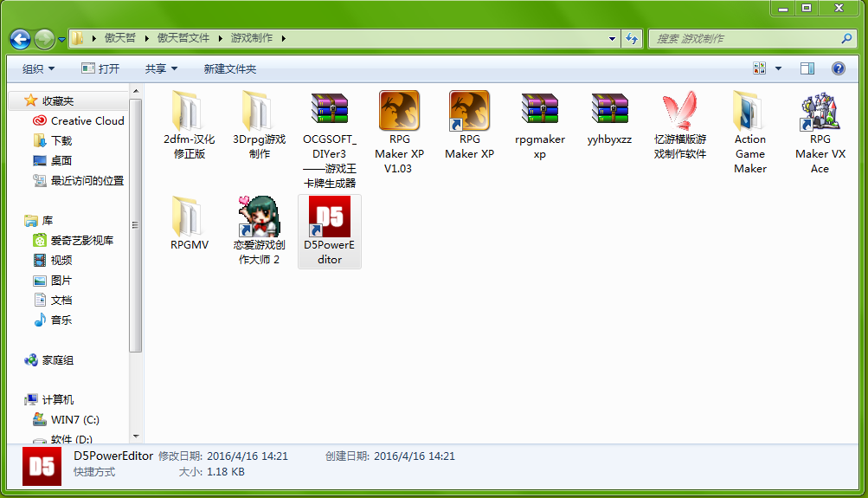Open the view options dropdown arrow
The height and width of the screenshot is (498, 868).
778,68
